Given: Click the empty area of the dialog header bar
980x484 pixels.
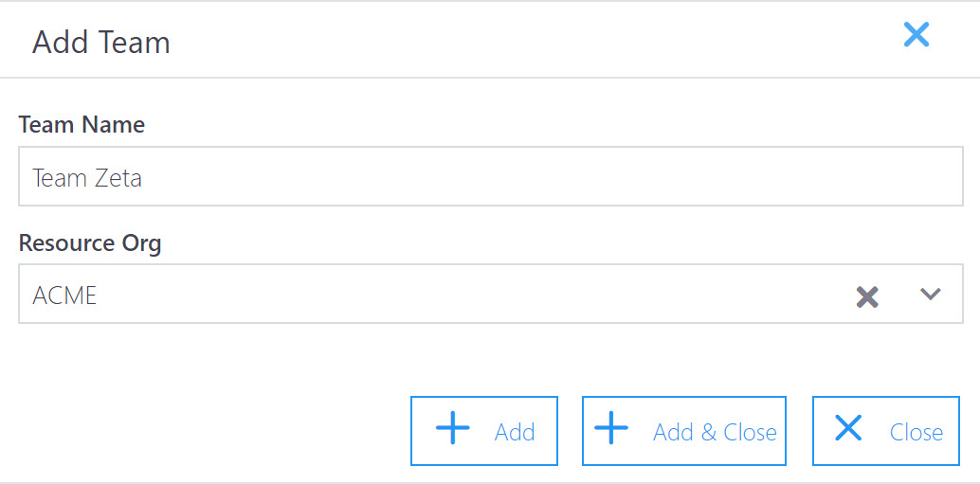Looking at the screenshot, I should 531,40.
